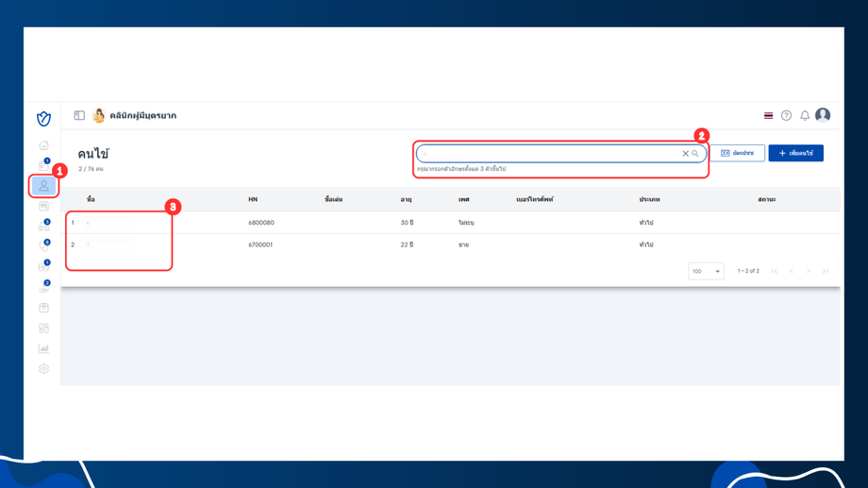Click the blue add patient button
The width and height of the screenshot is (868, 488).
[x=795, y=153]
